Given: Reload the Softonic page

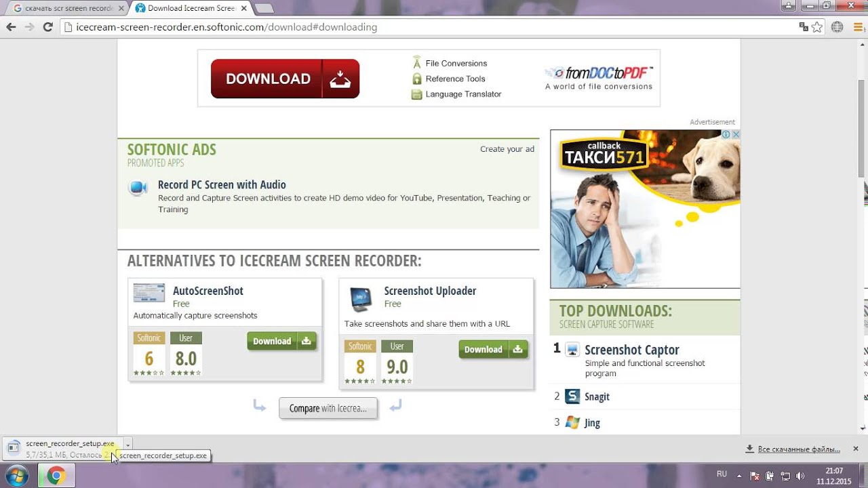Looking at the screenshot, I should click(x=47, y=27).
